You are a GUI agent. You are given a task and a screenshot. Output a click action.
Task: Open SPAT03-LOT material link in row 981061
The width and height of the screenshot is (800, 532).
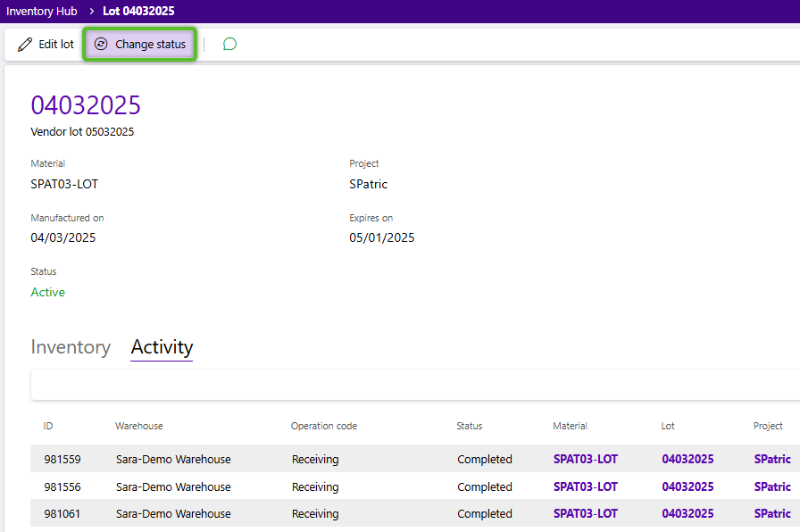coord(585,513)
